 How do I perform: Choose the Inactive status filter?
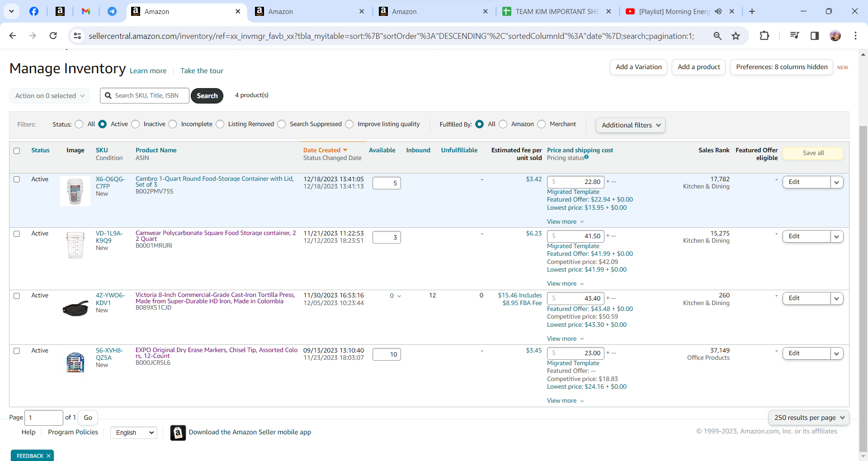point(136,124)
